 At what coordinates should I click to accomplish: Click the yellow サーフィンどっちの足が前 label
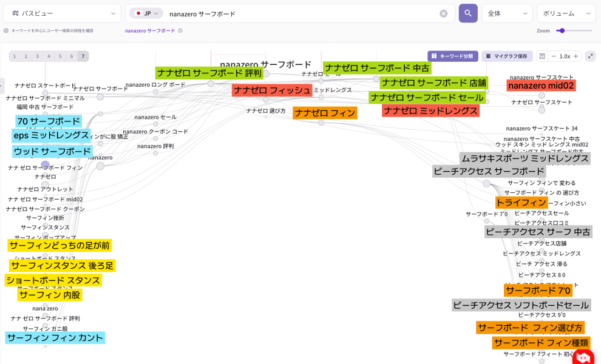(x=59, y=245)
